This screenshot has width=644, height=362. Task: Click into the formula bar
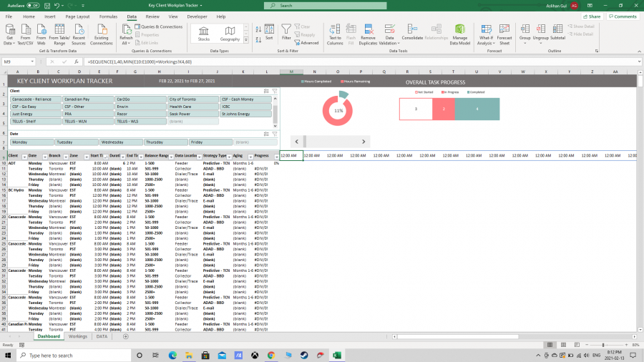coord(361,62)
